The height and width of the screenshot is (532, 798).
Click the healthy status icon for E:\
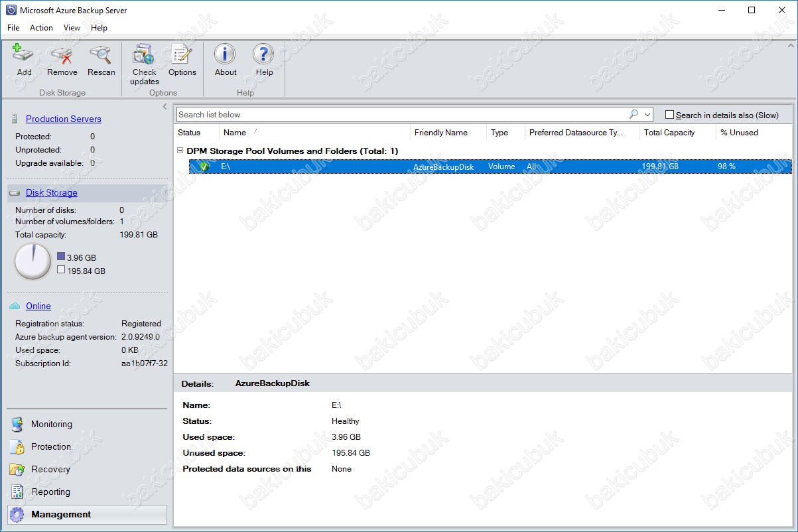point(204,166)
